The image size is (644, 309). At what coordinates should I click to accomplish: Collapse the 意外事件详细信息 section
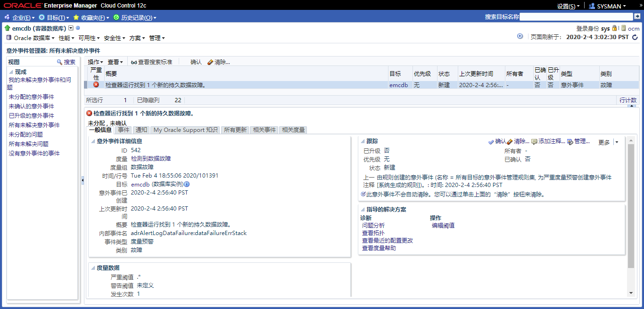pyautogui.click(x=92, y=141)
